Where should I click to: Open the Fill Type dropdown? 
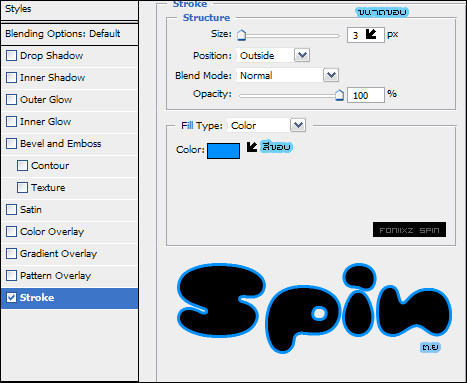[x=298, y=125]
